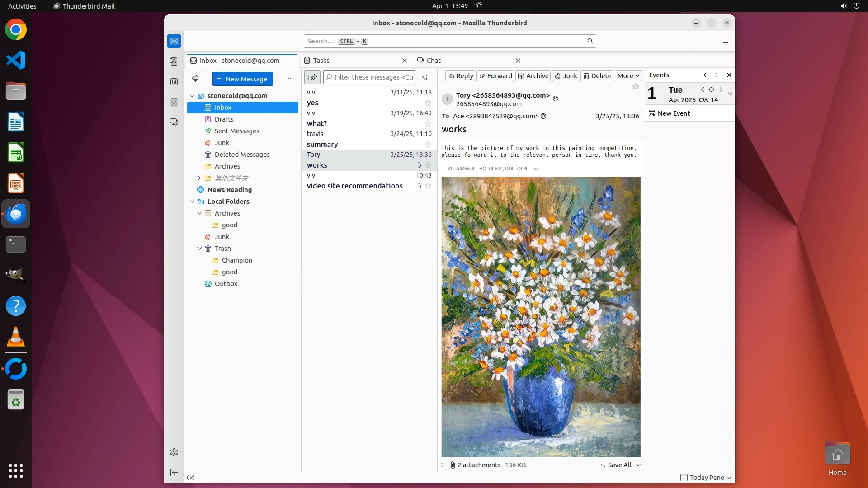This screenshot has width=868, height=488.
Task: Click the Forward button
Action: click(x=495, y=76)
